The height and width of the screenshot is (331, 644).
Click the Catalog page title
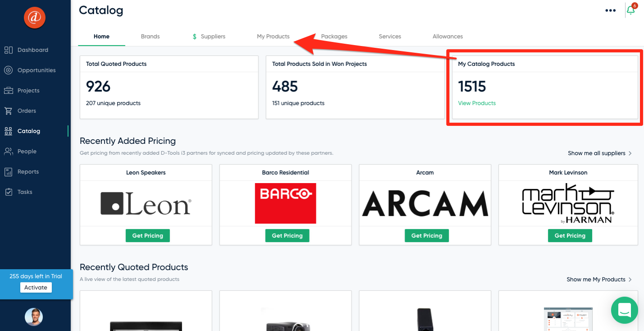click(101, 10)
